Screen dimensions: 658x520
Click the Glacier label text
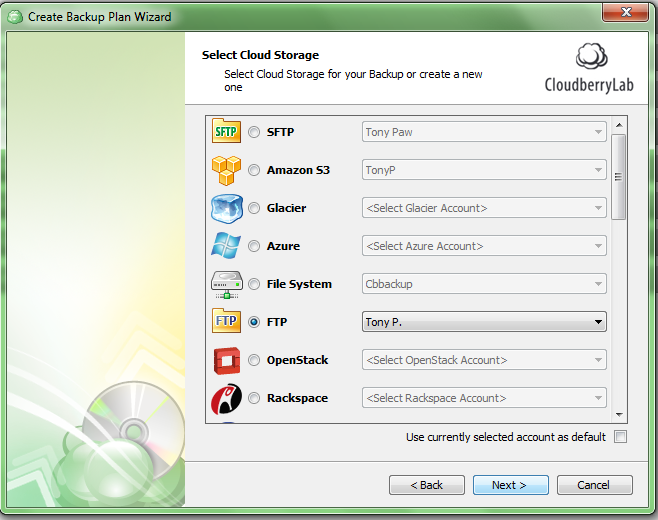tap(287, 208)
